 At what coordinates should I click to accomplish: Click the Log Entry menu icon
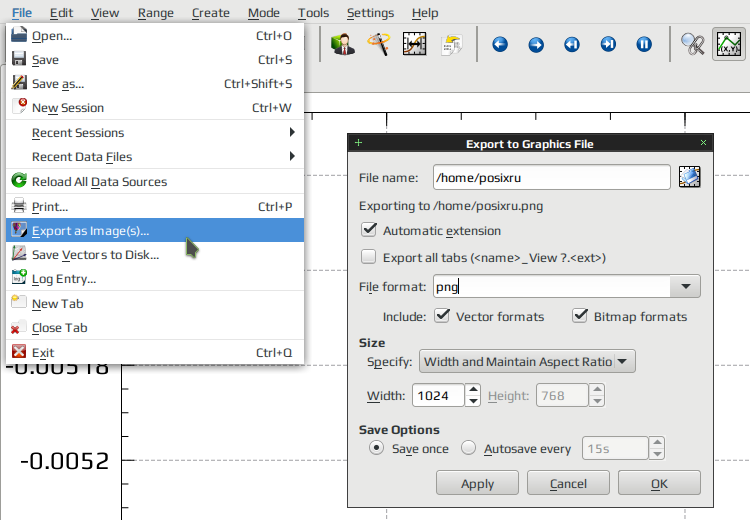pos(19,278)
